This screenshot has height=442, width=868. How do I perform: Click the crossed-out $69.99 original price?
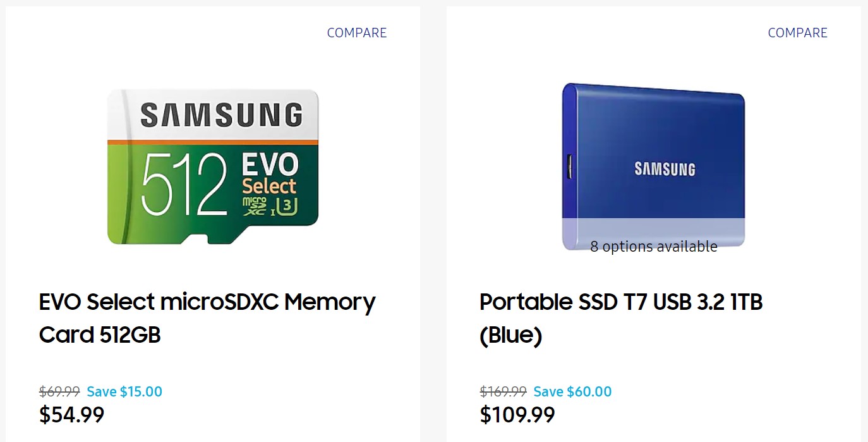pyautogui.click(x=59, y=391)
